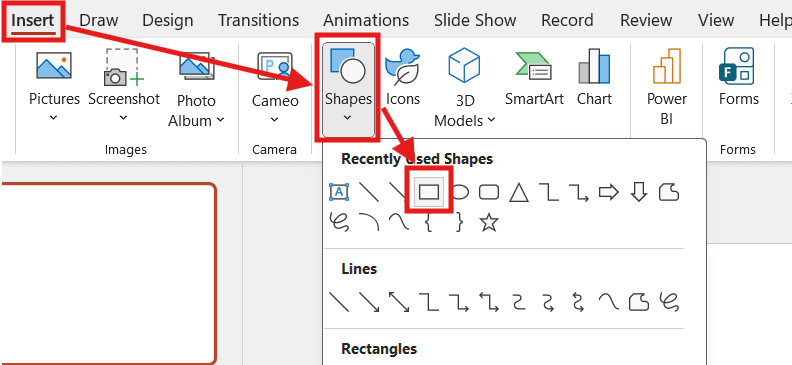Select the Down Arrow block shape
The width and height of the screenshot is (792, 365).
click(639, 192)
